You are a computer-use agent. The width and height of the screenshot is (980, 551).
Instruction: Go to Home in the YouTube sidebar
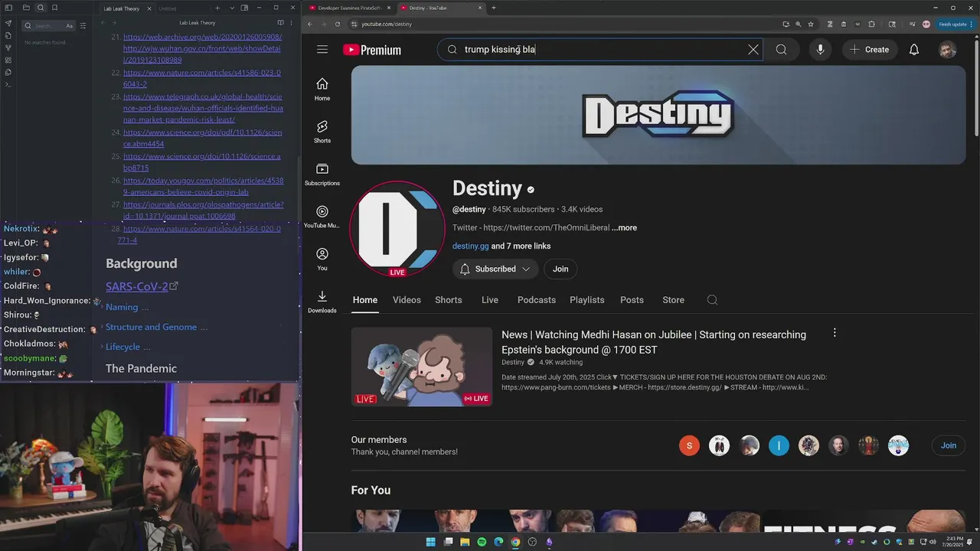point(322,89)
